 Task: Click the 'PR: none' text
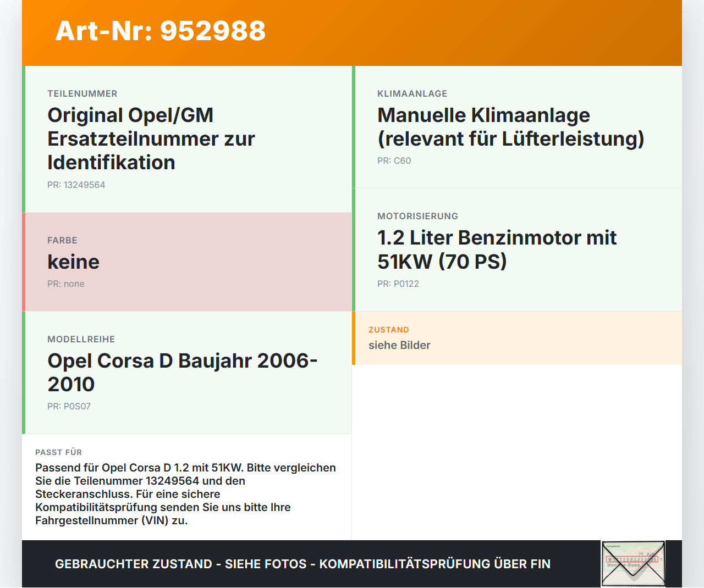pyautogui.click(x=66, y=284)
